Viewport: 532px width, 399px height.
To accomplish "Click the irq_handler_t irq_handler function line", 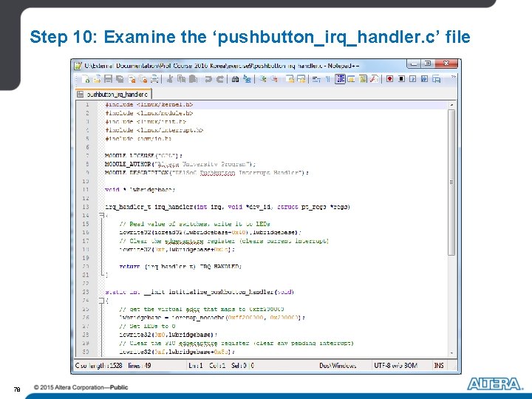I will tap(228, 207).
